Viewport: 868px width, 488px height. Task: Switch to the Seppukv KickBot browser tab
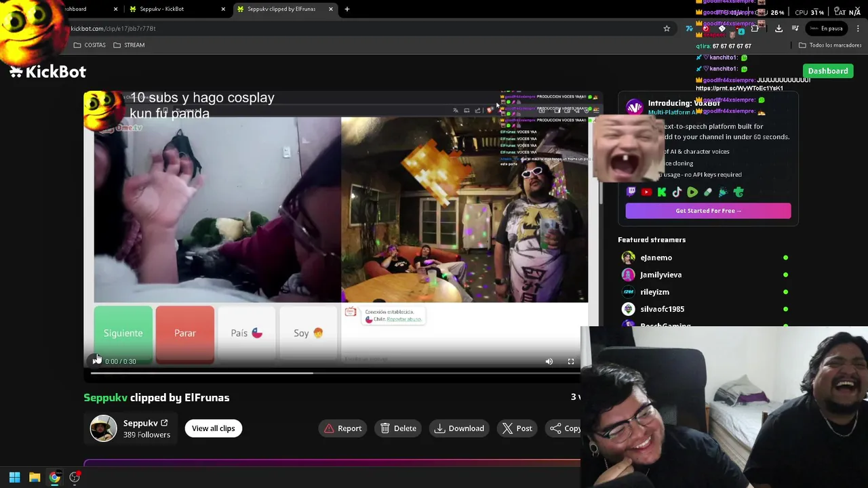click(x=175, y=9)
